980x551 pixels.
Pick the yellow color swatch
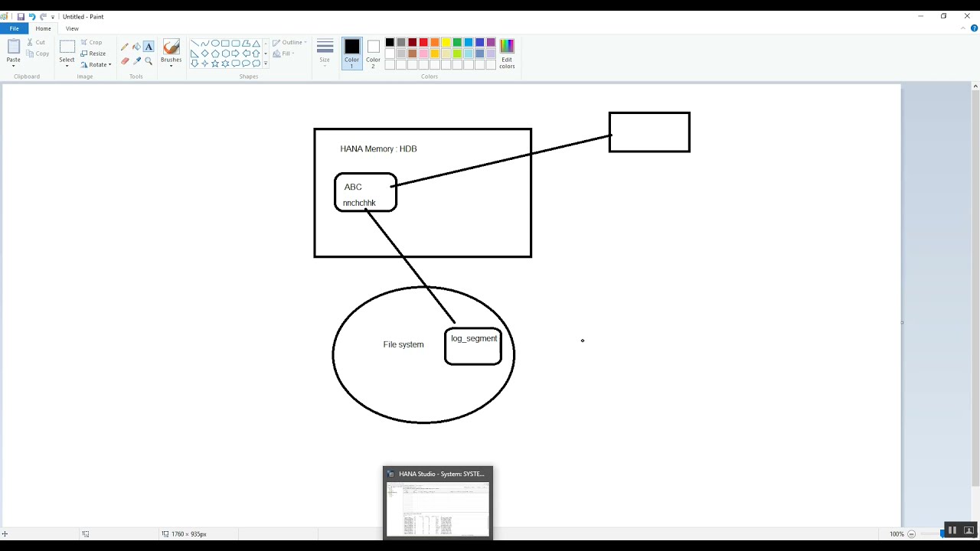(446, 43)
